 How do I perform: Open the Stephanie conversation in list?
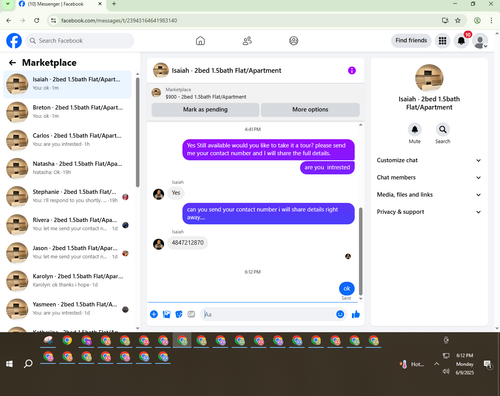[x=67, y=197]
